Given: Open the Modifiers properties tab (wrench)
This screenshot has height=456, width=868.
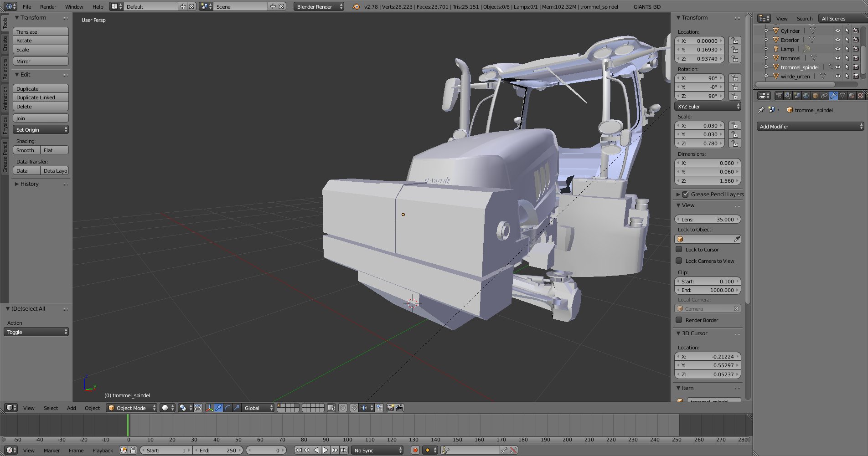Looking at the screenshot, I should coord(833,96).
